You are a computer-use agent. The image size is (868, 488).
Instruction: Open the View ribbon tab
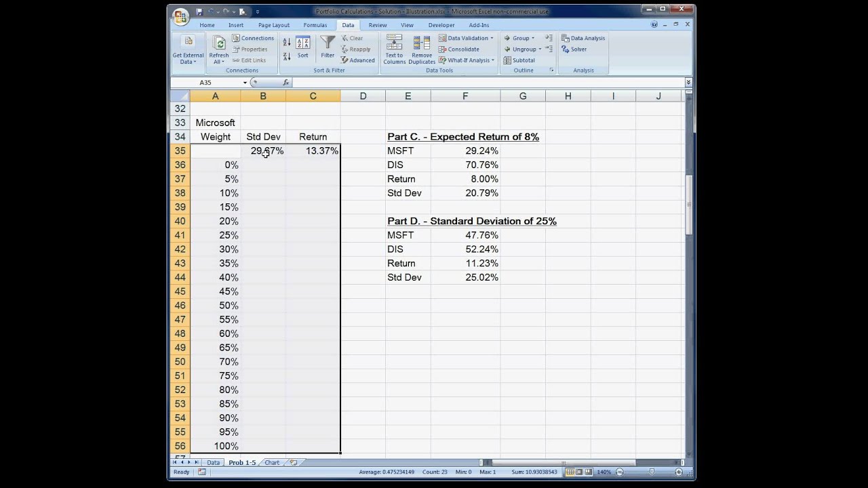click(407, 25)
